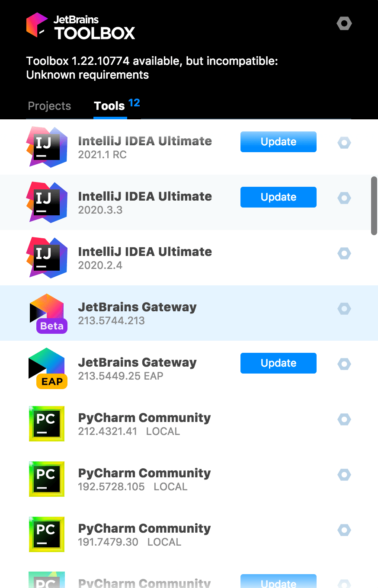Open settings for IntelliJ IDEA Ultimate 2021.1 RC

point(344,143)
